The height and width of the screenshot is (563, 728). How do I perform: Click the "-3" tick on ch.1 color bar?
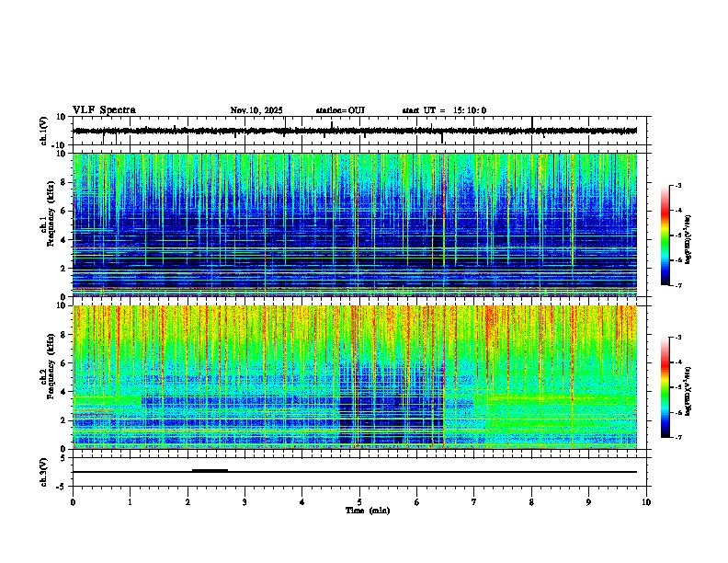(677, 186)
